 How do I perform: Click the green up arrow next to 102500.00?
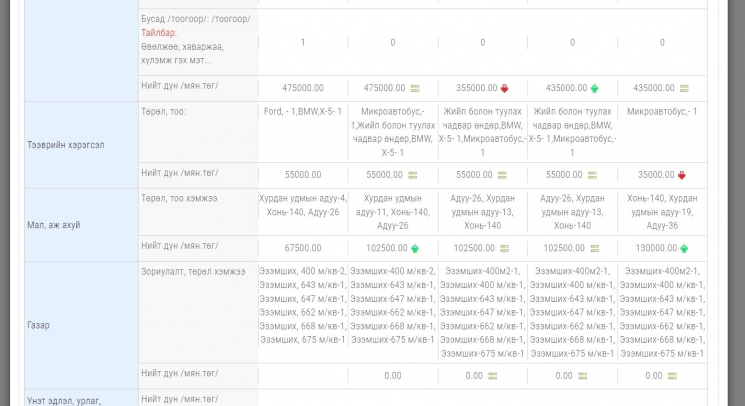pyautogui.click(x=414, y=248)
